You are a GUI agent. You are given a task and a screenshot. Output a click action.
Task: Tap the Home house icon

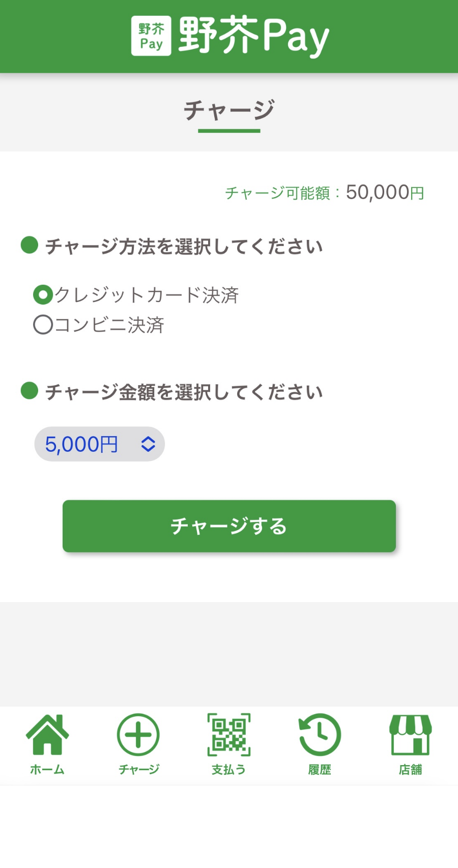point(47,735)
